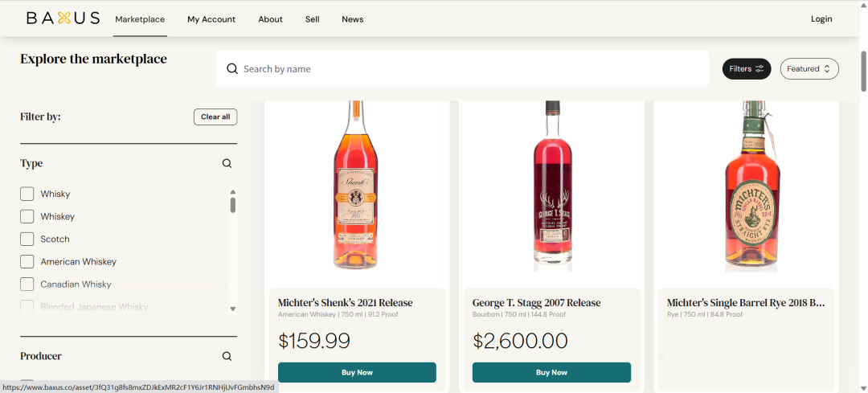Open search for Type filter
868x393 pixels.
(227, 163)
